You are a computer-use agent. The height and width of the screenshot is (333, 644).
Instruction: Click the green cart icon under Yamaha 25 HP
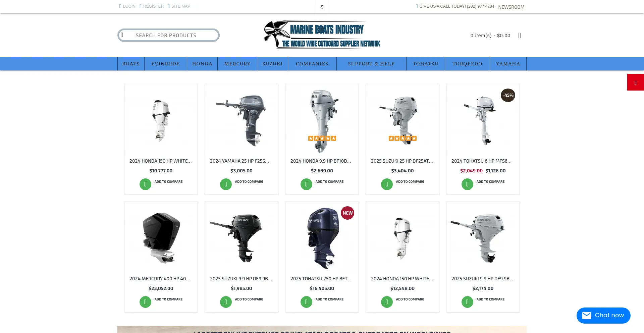tap(226, 184)
